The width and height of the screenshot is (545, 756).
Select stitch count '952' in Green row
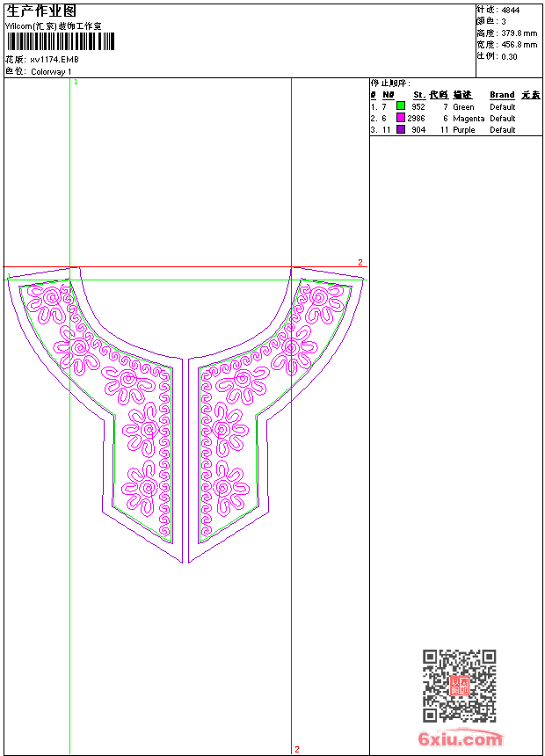point(418,107)
